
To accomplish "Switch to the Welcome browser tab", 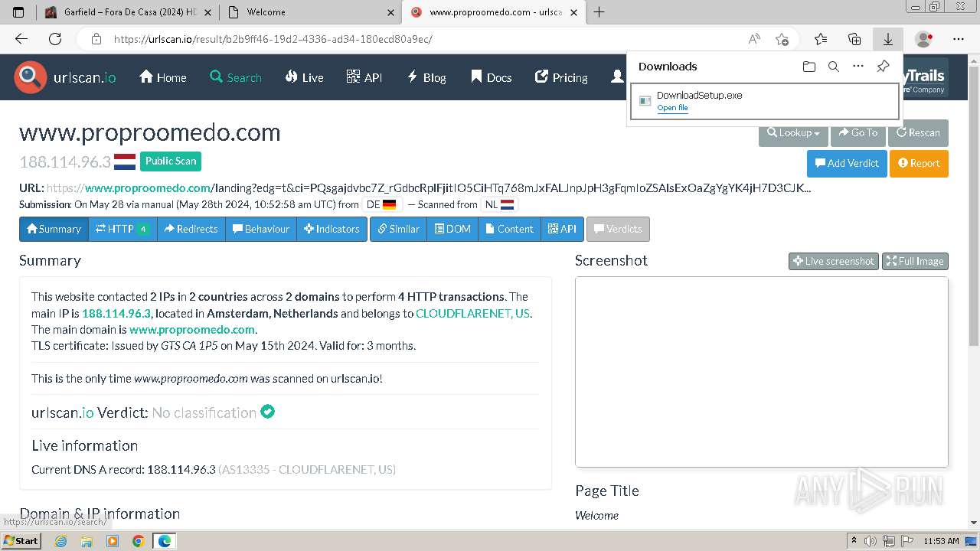I will click(310, 12).
